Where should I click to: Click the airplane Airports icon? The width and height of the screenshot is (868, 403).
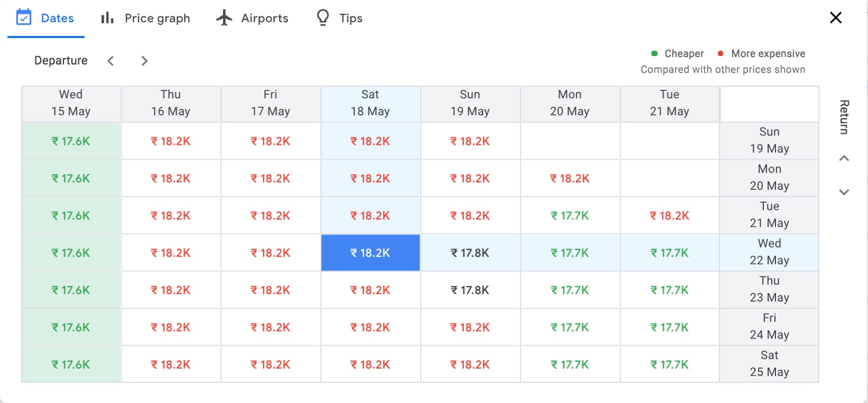pyautogui.click(x=224, y=18)
